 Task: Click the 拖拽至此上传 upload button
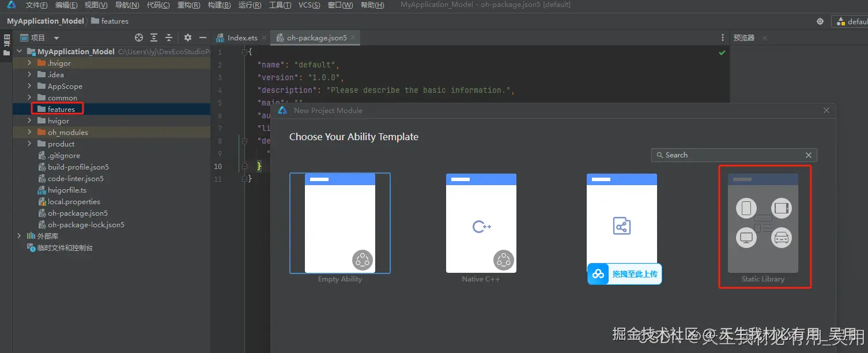point(625,274)
